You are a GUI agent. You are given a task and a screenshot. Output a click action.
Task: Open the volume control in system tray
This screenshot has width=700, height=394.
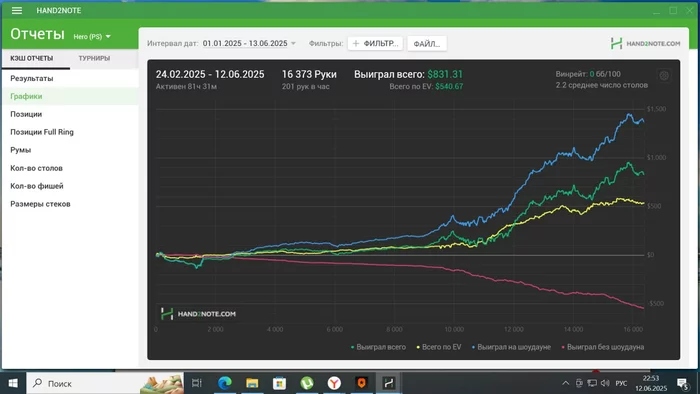coord(605,383)
